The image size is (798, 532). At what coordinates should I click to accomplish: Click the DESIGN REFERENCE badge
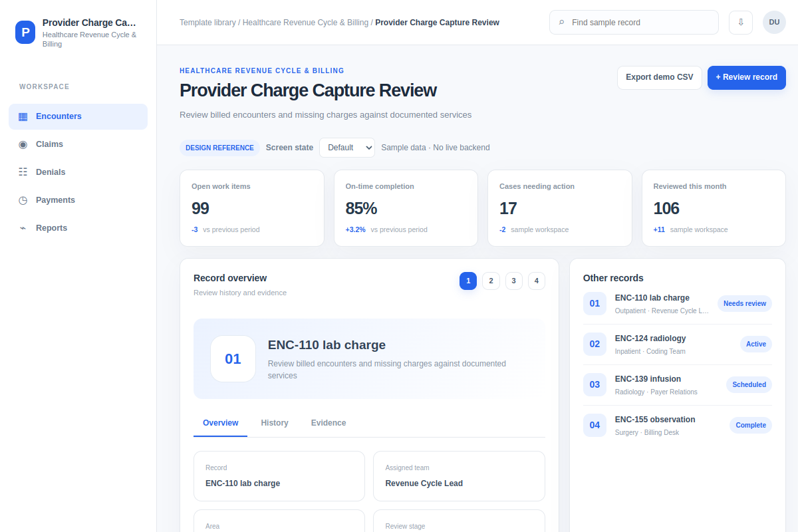(219, 148)
